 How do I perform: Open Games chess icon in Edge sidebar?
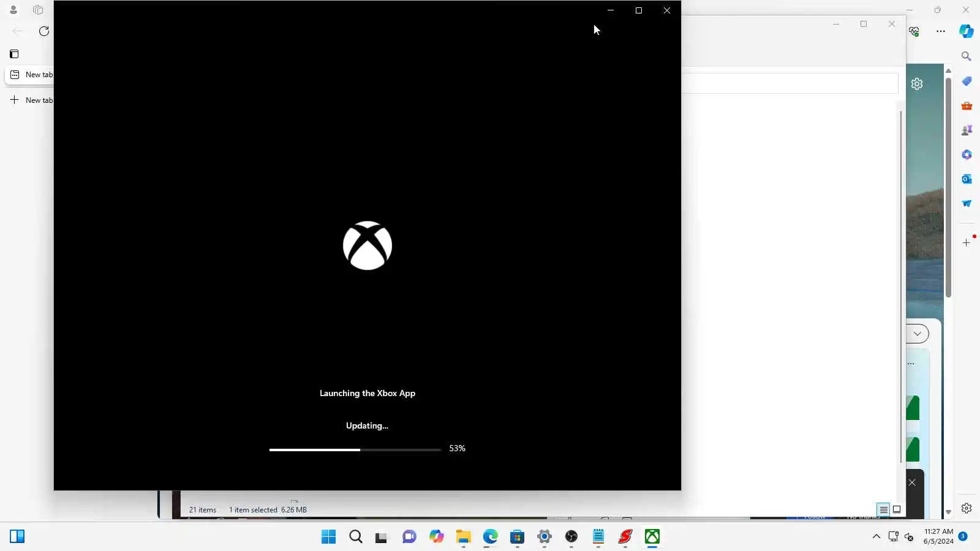(x=967, y=130)
